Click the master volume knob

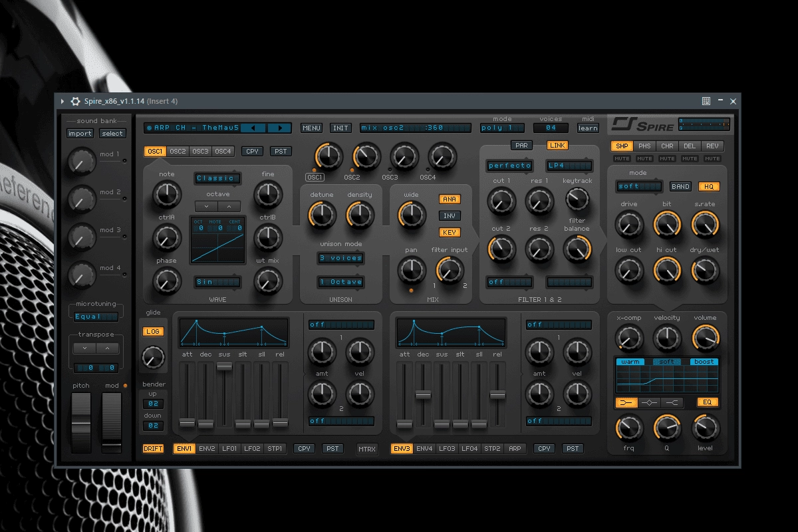point(705,338)
